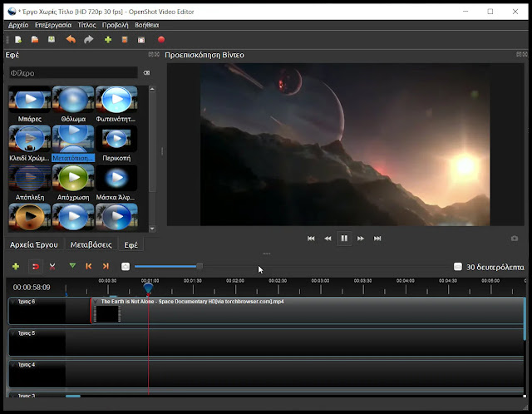Jump to start of video
Screen dimensions: 532x414
(311, 239)
